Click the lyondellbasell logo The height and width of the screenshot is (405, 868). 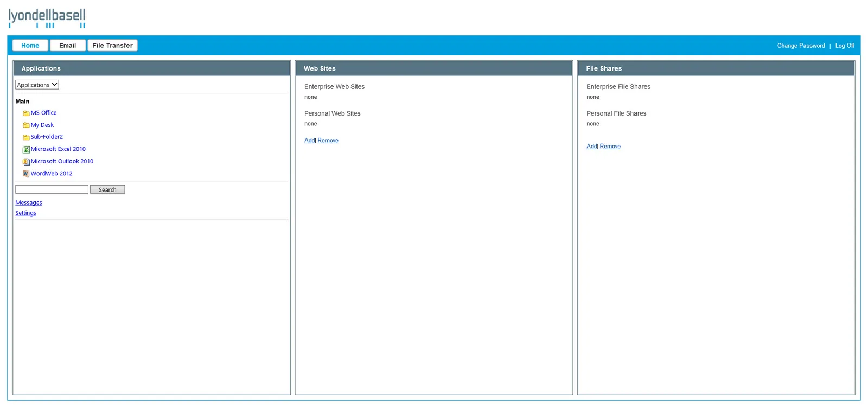point(47,18)
